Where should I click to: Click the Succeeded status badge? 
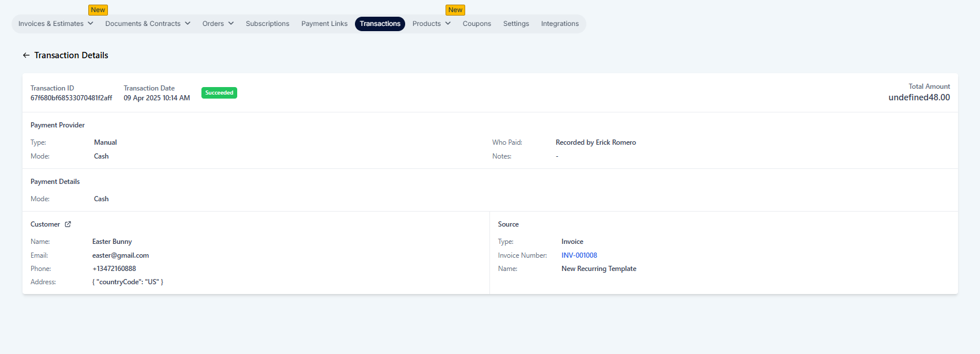219,93
